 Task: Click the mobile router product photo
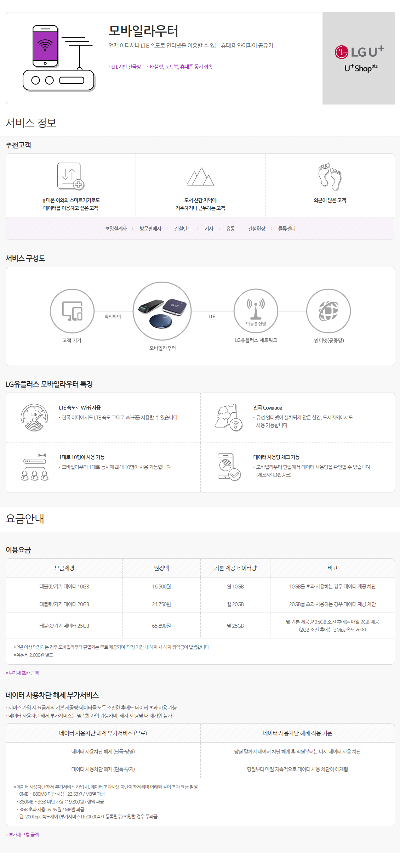click(x=162, y=311)
